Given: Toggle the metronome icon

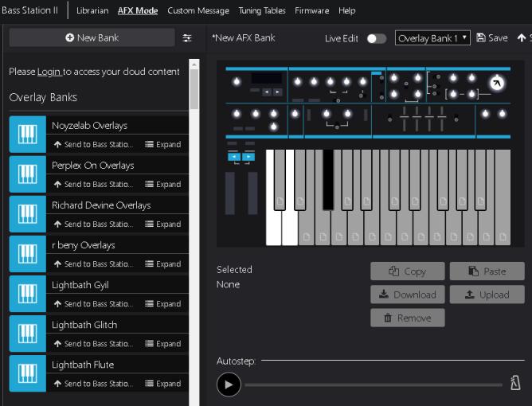Looking at the screenshot, I should tap(515, 383).
